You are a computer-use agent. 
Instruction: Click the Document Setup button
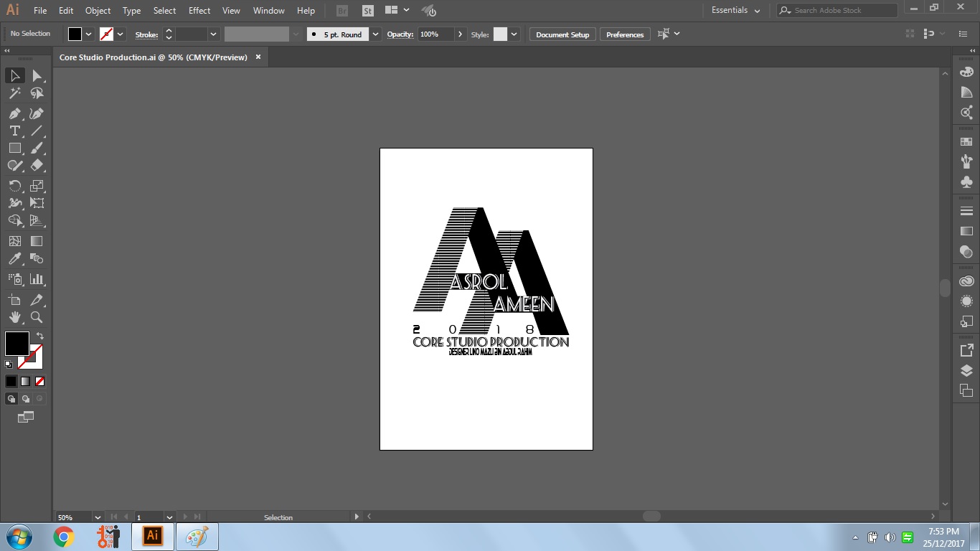562,34
